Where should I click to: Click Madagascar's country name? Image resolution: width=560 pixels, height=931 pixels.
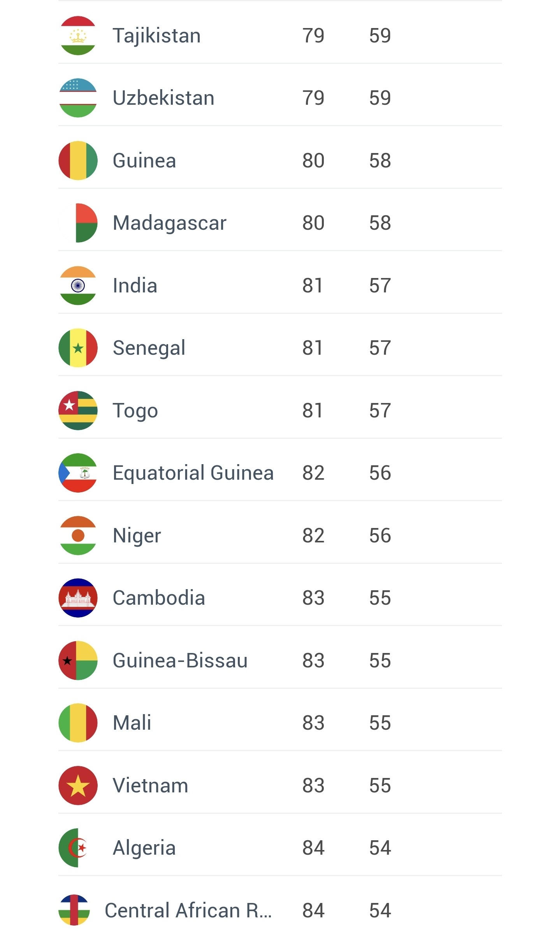[x=169, y=223]
